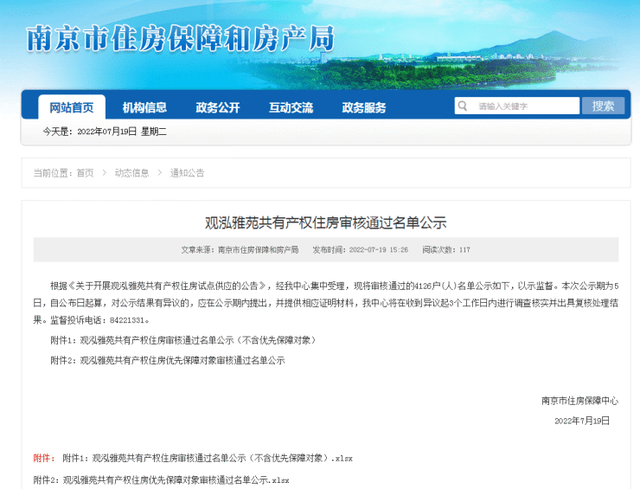Select the 政务服务 navigation item

coord(363,108)
